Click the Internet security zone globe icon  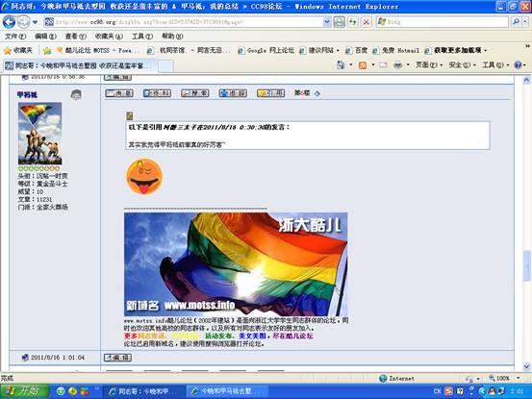point(383,378)
